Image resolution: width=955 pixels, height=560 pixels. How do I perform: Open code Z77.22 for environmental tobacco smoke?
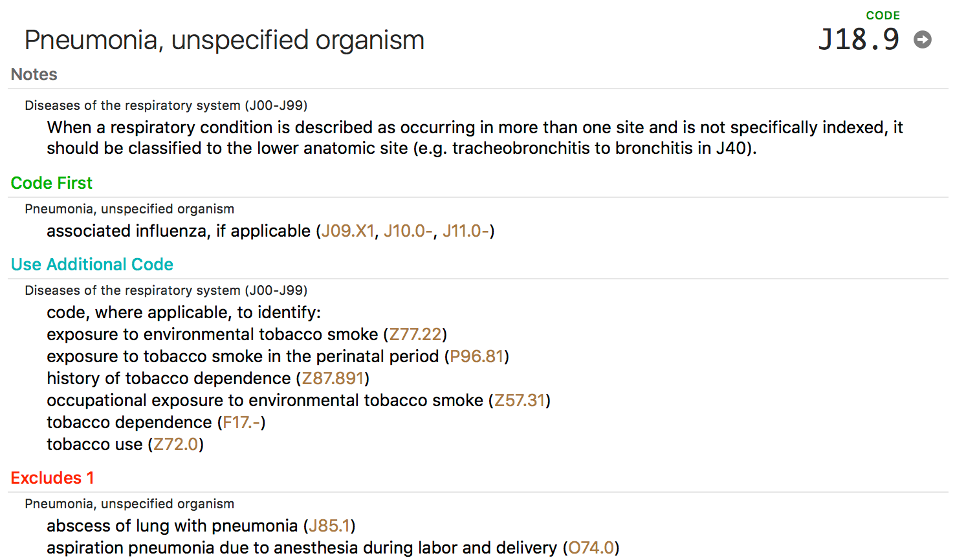[415, 334]
